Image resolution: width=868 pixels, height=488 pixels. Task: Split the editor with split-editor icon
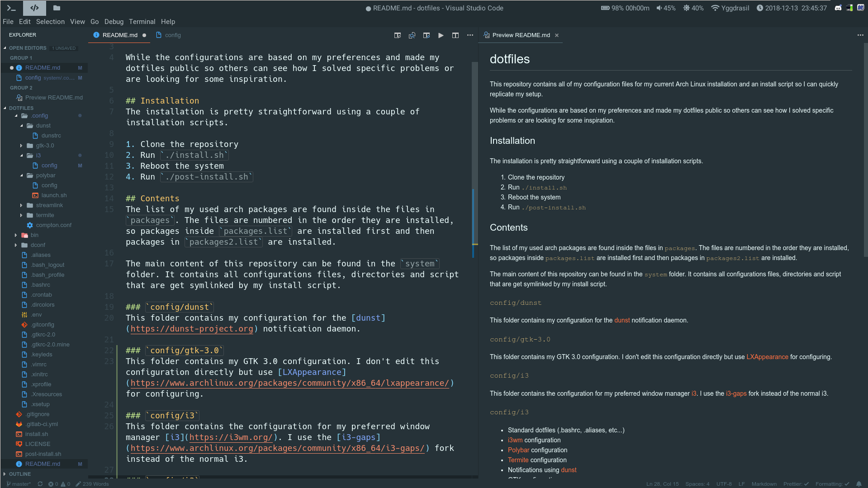455,35
